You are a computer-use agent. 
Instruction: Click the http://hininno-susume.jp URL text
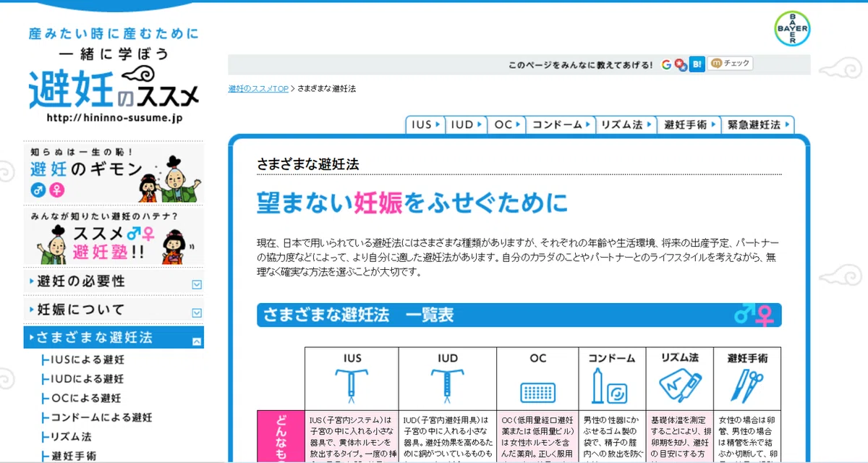pos(114,117)
